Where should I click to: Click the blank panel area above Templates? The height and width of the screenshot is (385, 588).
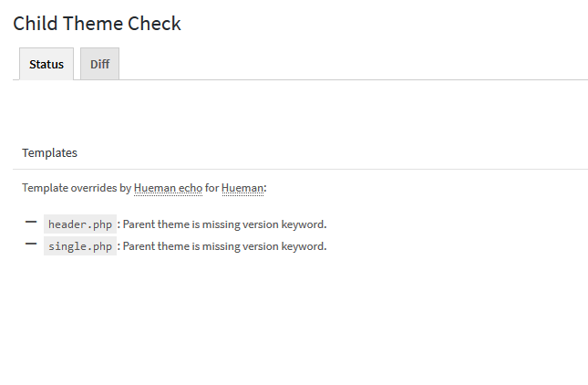(x=300, y=109)
